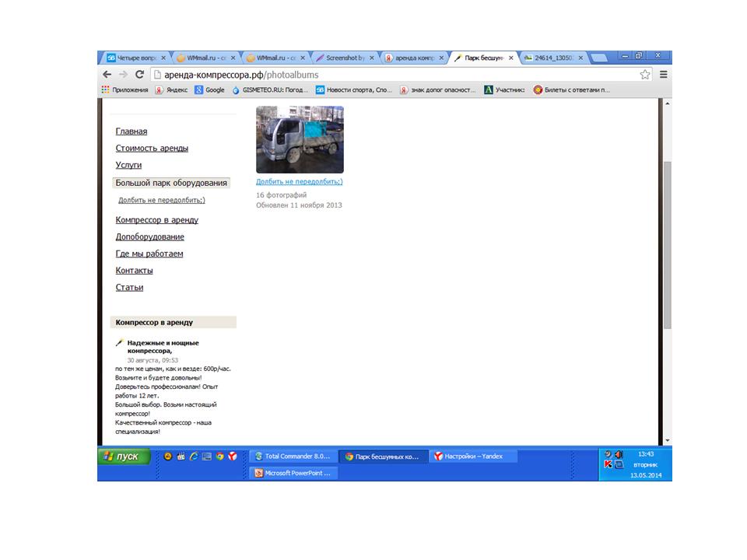The width and height of the screenshot is (747, 560).
Task: Open the Новости спорта bookmark
Action: (354, 89)
